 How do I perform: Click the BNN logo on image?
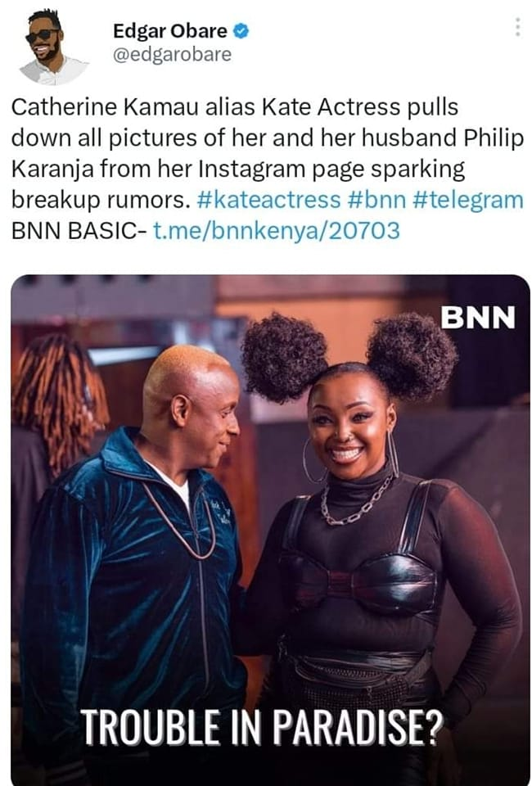point(477,318)
